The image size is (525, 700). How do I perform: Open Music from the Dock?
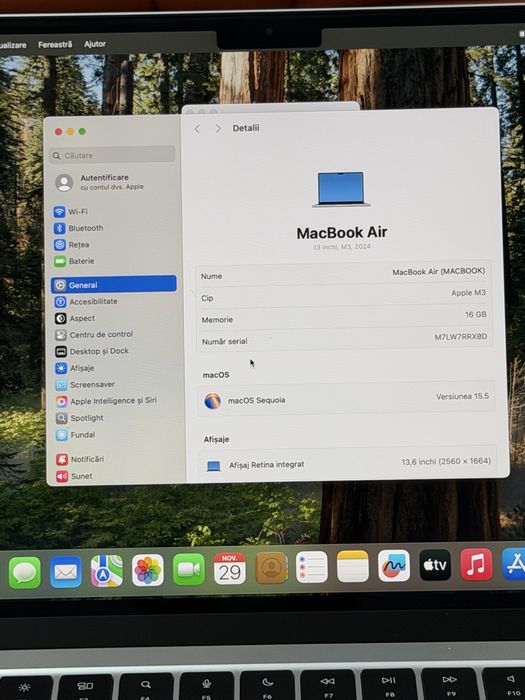coord(476,565)
